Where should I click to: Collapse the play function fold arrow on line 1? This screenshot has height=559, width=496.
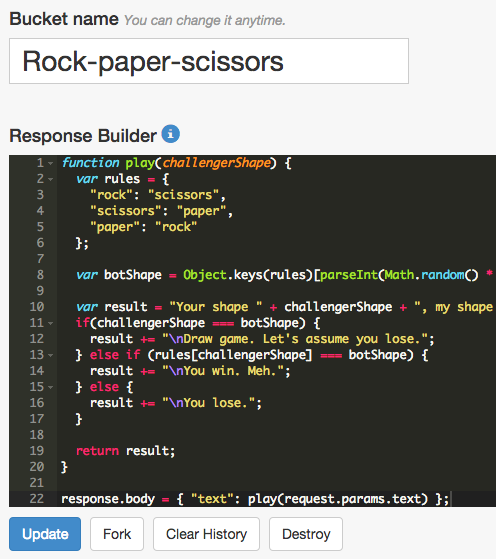50,163
